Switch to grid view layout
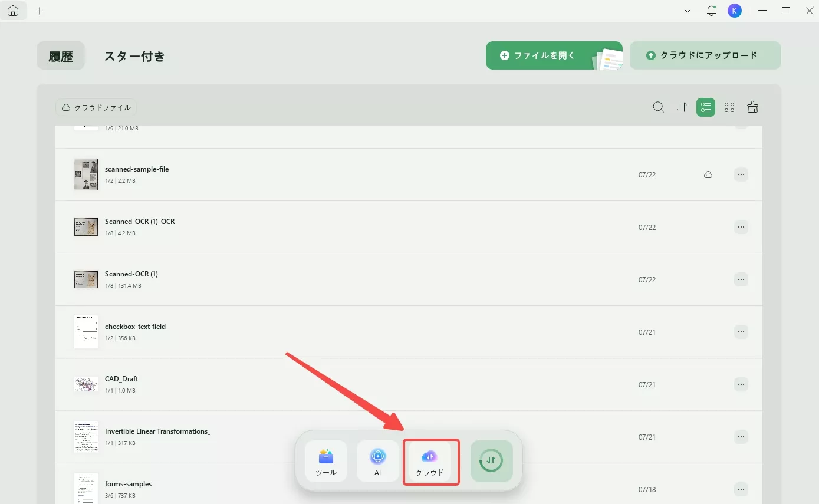This screenshot has height=504, width=819. pos(729,107)
